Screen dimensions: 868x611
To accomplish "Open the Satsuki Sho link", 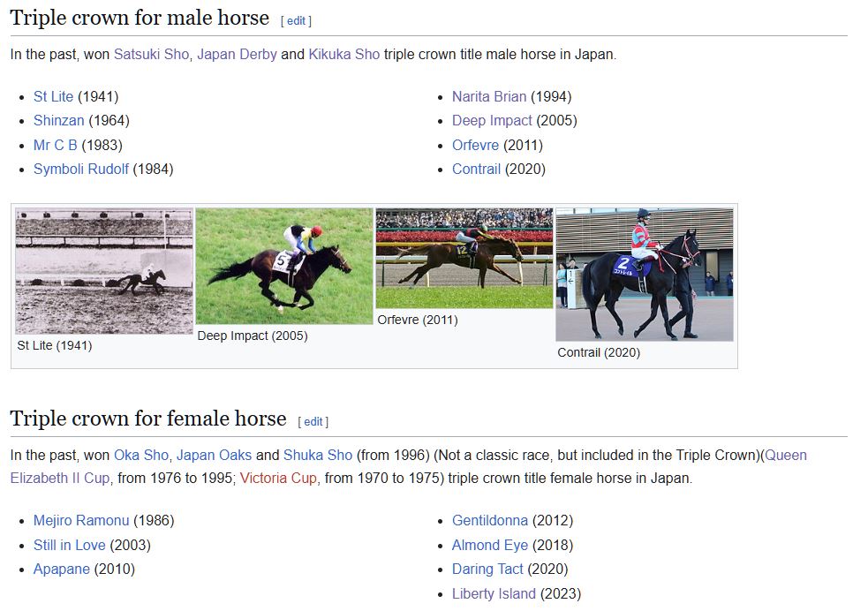I will (x=151, y=54).
